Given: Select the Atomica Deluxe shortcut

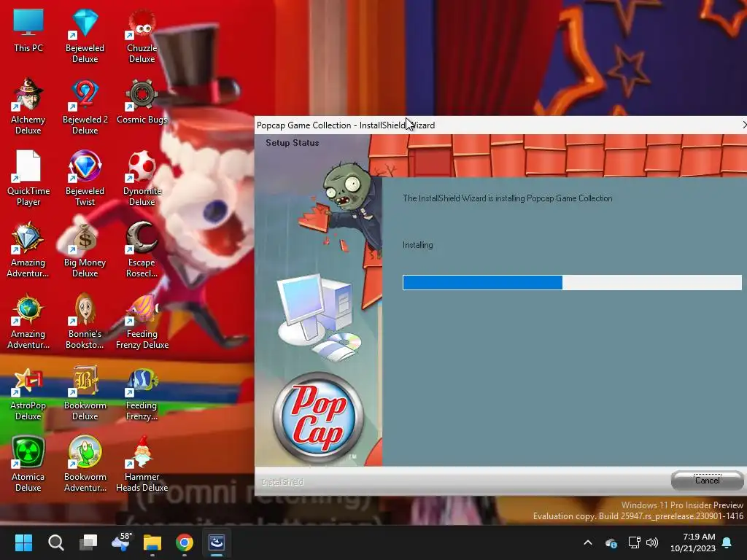Looking at the screenshot, I should tap(28, 464).
